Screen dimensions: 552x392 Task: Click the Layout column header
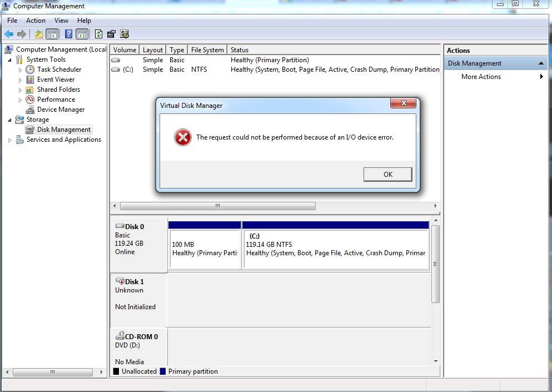click(x=153, y=50)
